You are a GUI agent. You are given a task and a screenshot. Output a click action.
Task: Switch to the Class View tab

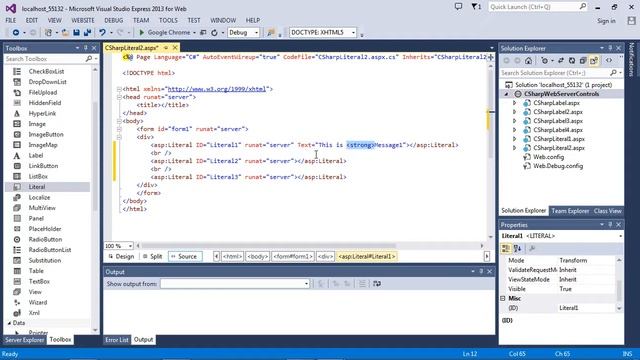608,211
